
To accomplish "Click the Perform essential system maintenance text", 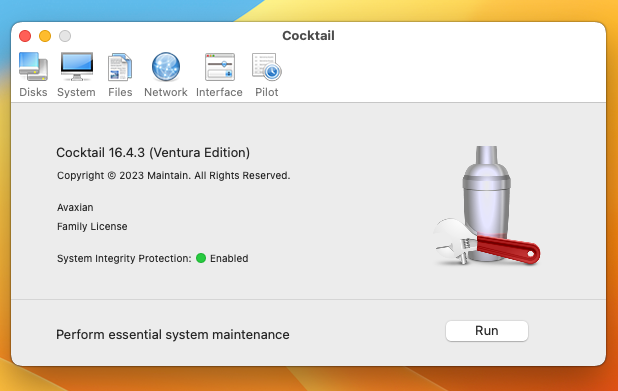I will (x=173, y=335).
